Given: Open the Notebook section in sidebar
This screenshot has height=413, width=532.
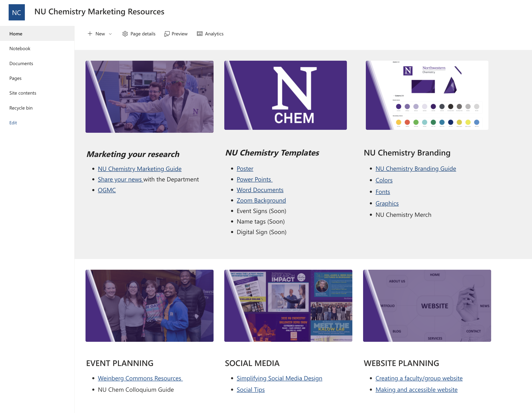Looking at the screenshot, I should tap(20, 48).
